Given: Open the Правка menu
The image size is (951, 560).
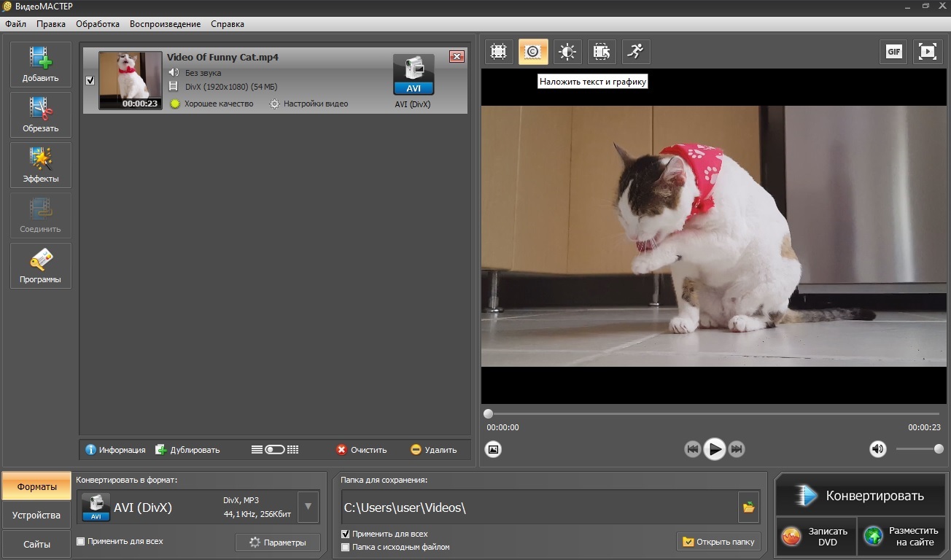Looking at the screenshot, I should [x=51, y=24].
